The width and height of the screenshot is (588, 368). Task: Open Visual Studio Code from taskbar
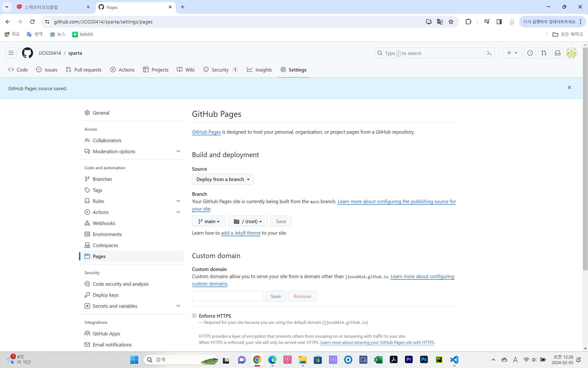(x=454, y=359)
